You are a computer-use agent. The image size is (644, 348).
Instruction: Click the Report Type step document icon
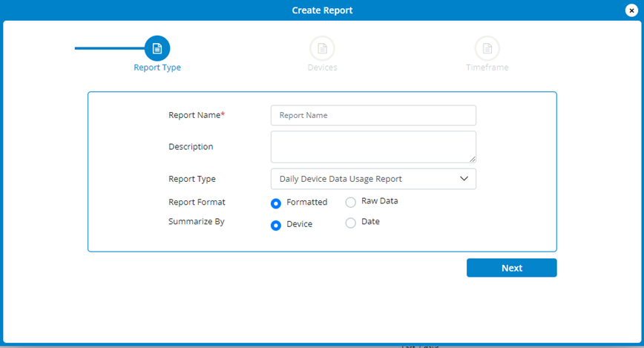click(x=157, y=48)
